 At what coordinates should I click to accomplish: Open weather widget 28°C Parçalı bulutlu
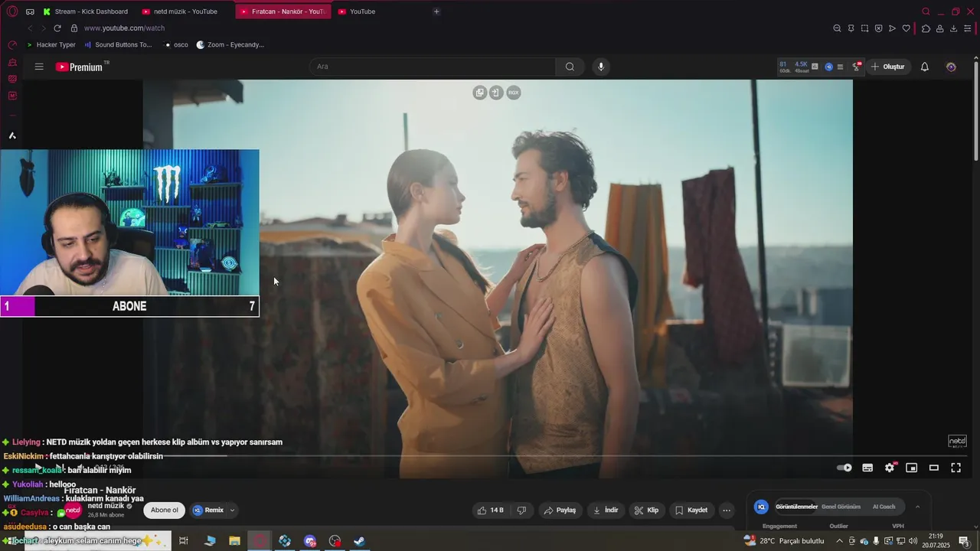click(784, 541)
